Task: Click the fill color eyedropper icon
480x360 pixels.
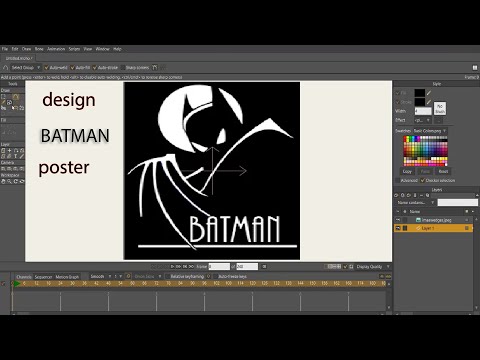Action: click(429, 93)
